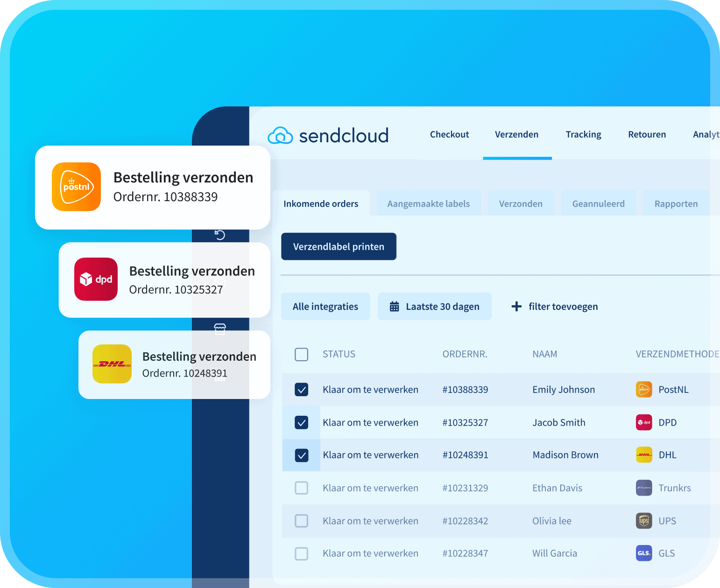The height and width of the screenshot is (588, 720).
Task: Open order number #10228347 in the table
Action: (465, 553)
